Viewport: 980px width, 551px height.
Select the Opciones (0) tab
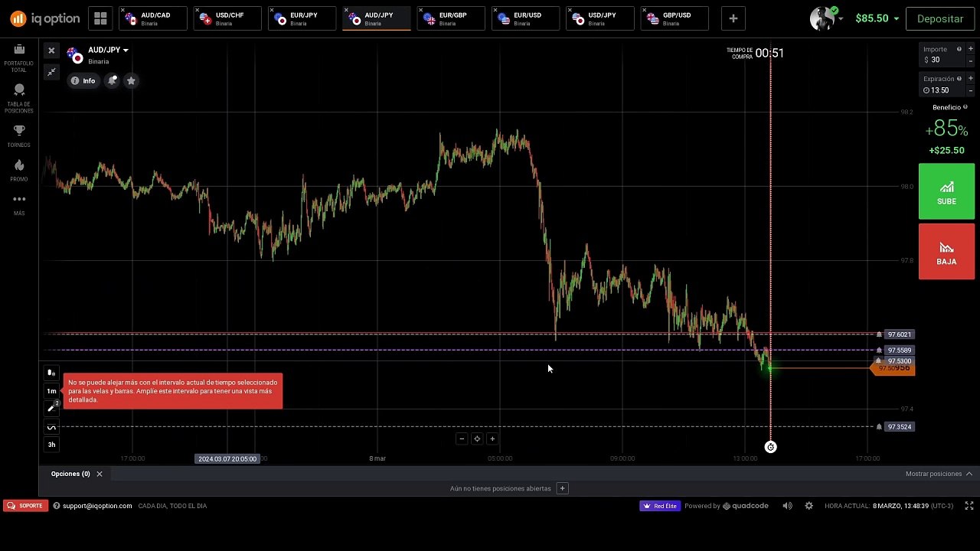(70, 474)
